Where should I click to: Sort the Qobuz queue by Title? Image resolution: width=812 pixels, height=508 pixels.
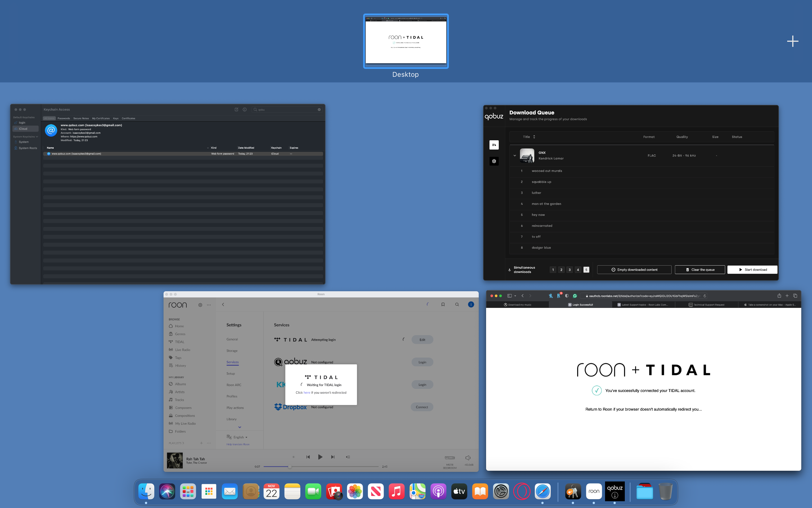(529, 137)
